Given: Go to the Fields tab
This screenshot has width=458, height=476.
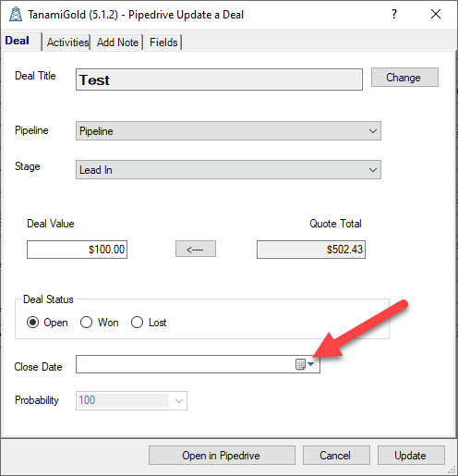Looking at the screenshot, I should 163,43.
